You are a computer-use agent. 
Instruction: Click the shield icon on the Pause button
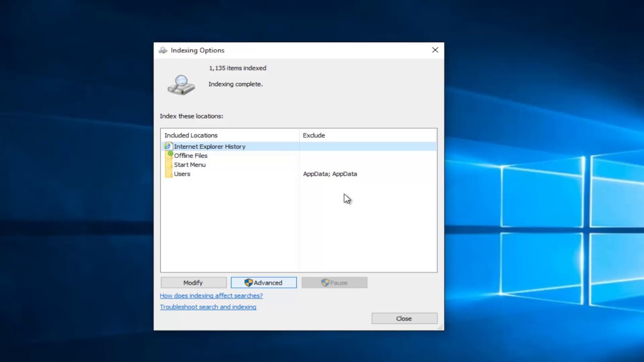(x=325, y=283)
